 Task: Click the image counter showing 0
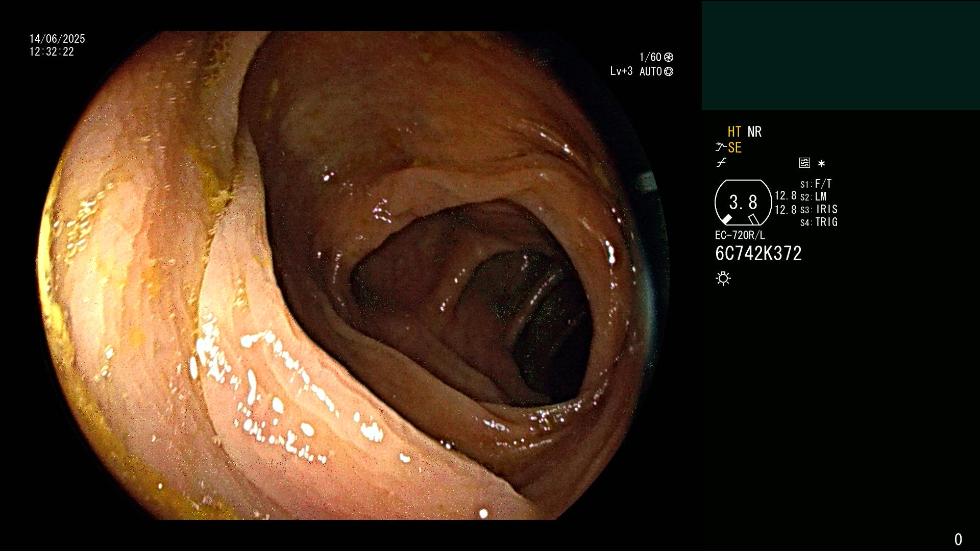958,539
